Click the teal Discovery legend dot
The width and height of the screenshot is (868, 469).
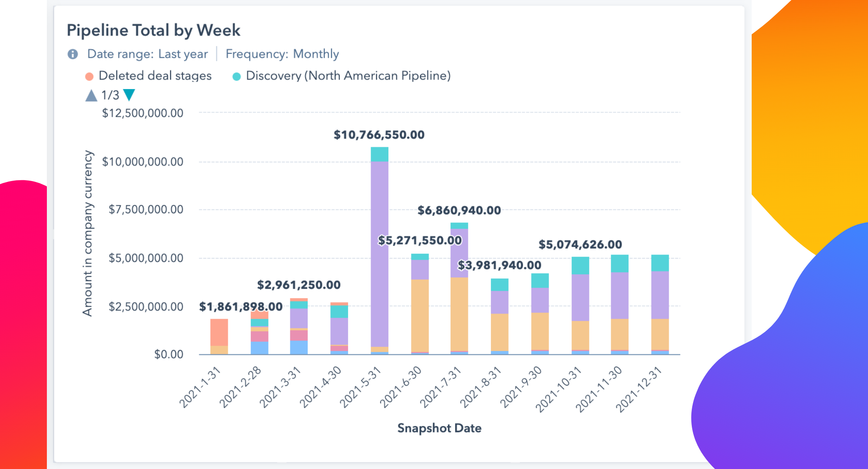pyautogui.click(x=237, y=77)
